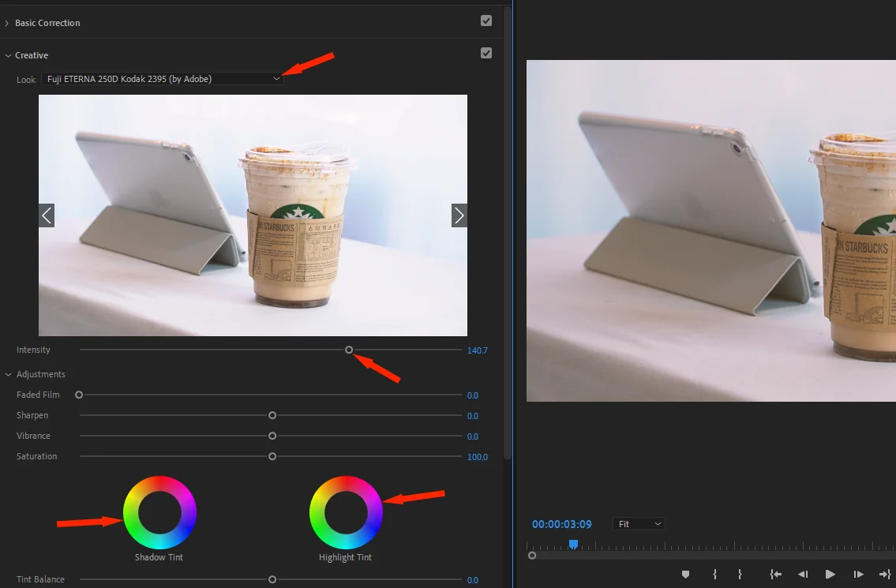Viewport: 896px width, 588px height.
Task: Click the Mark Out bracket icon
Action: 740,575
